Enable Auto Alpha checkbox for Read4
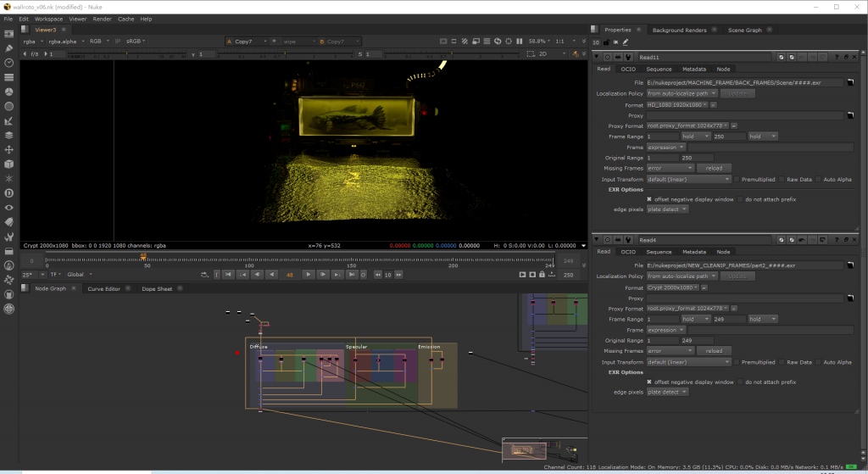The height and width of the screenshot is (474, 868). (818, 362)
